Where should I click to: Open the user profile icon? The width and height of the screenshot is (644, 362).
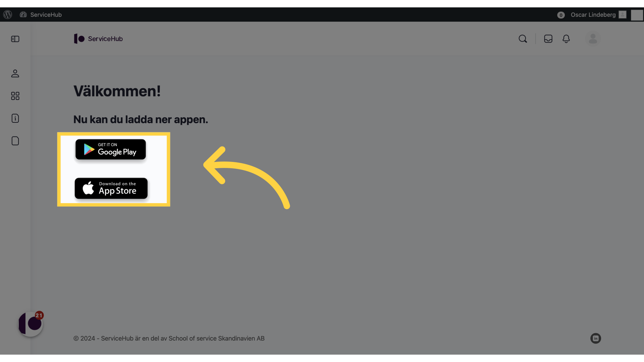tap(592, 39)
